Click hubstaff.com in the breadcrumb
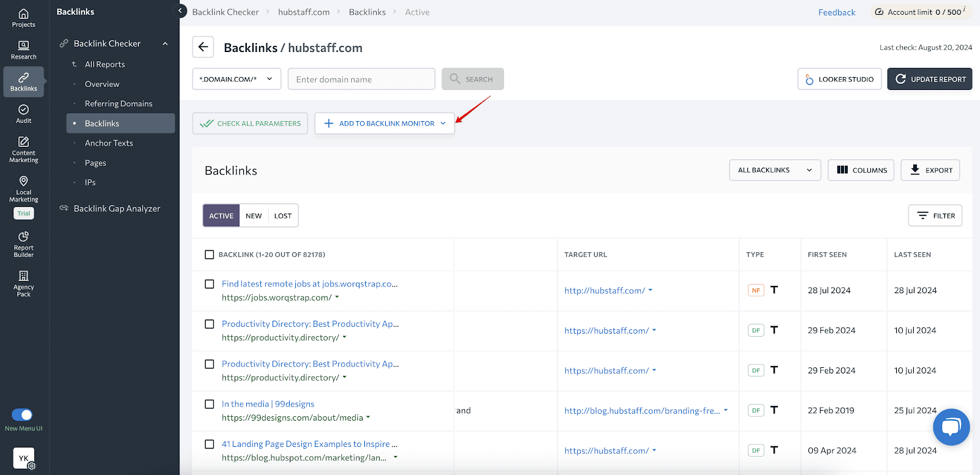 point(304,12)
